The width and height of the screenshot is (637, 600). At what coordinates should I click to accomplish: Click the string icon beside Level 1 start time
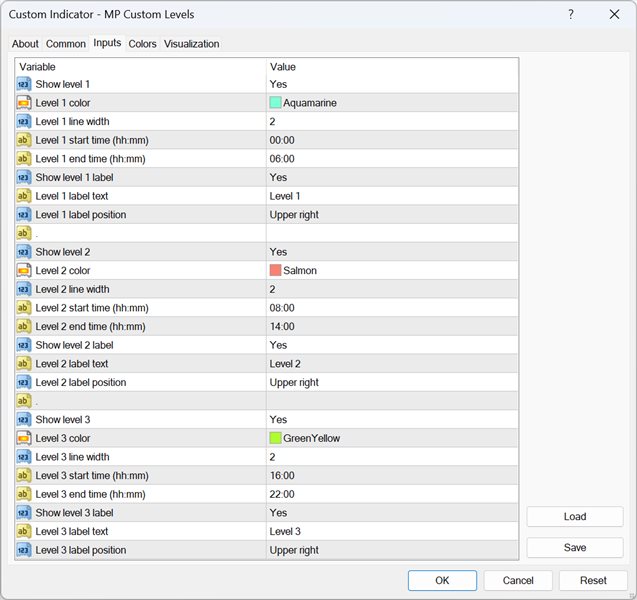[x=24, y=141]
